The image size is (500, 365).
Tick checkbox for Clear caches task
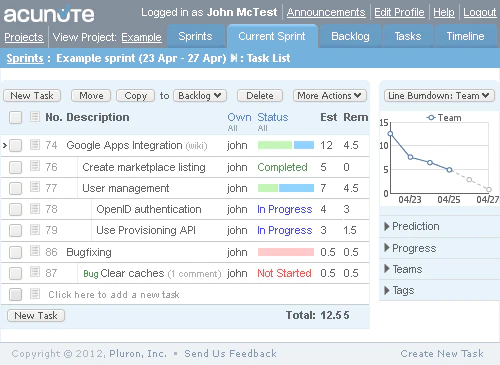tap(15, 274)
